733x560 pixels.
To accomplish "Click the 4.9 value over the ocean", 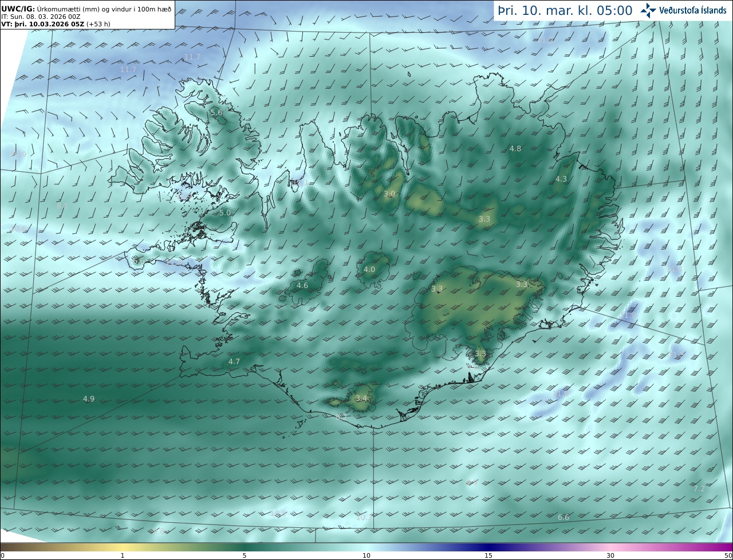I will tap(89, 399).
